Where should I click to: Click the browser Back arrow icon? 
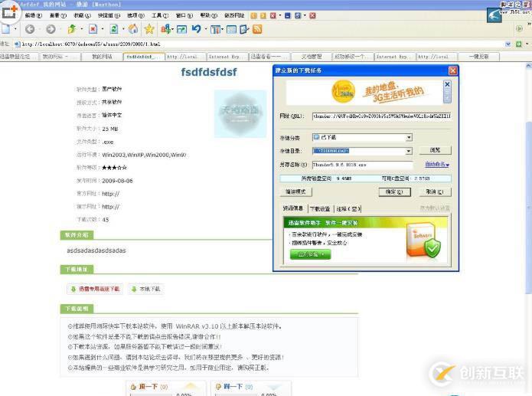click(29, 29)
